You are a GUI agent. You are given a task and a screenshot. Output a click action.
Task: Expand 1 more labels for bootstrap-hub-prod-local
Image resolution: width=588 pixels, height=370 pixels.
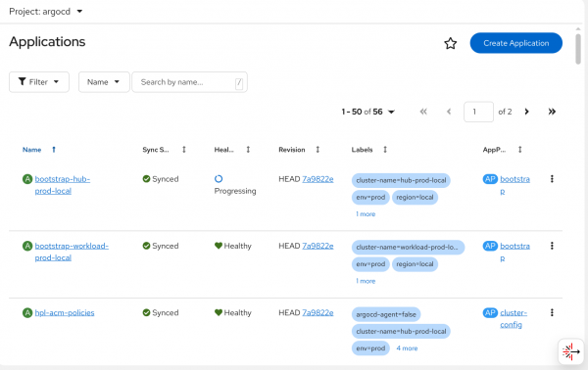tap(366, 214)
